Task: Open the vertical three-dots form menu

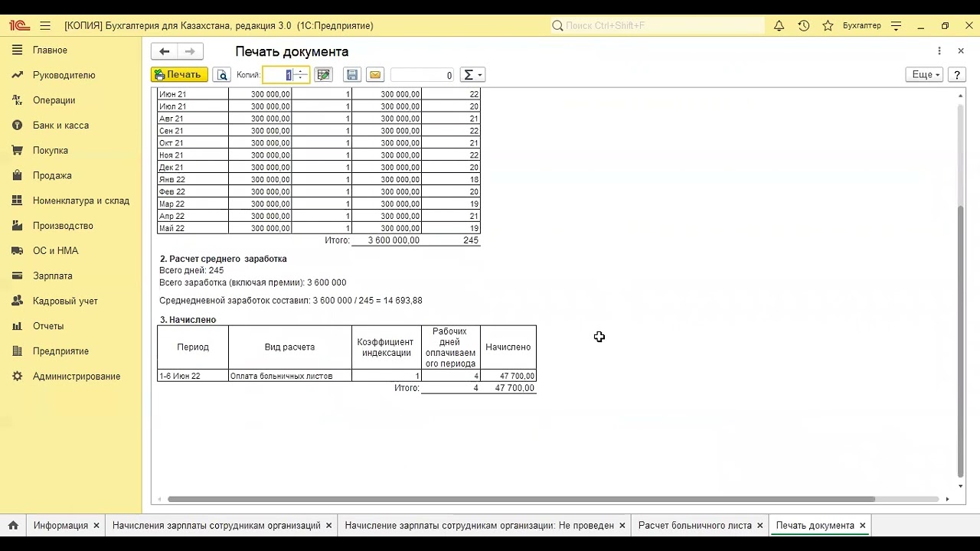Action: (x=939, y=51)
